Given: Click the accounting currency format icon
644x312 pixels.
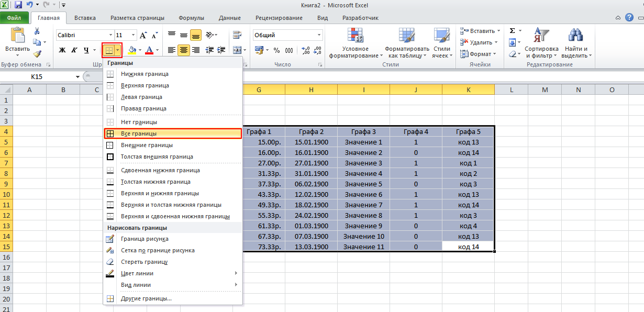Looking at the screenshot, I should tap(259, 50).
